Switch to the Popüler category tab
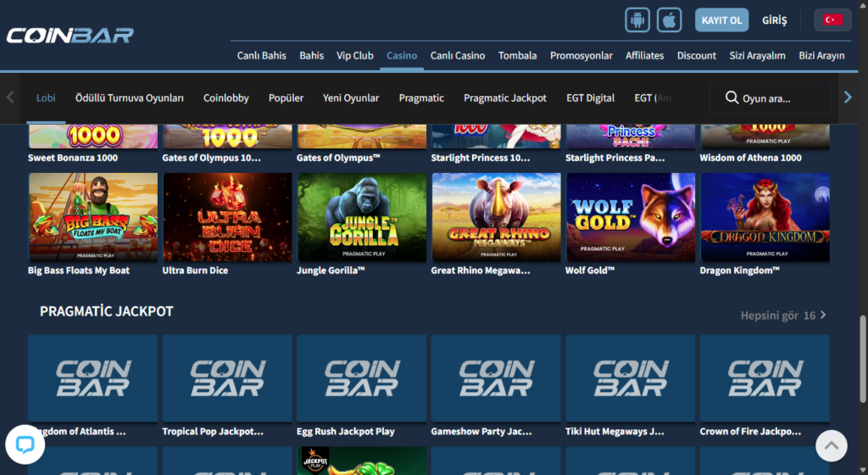The image size is (868, 475). pos(286,98)
